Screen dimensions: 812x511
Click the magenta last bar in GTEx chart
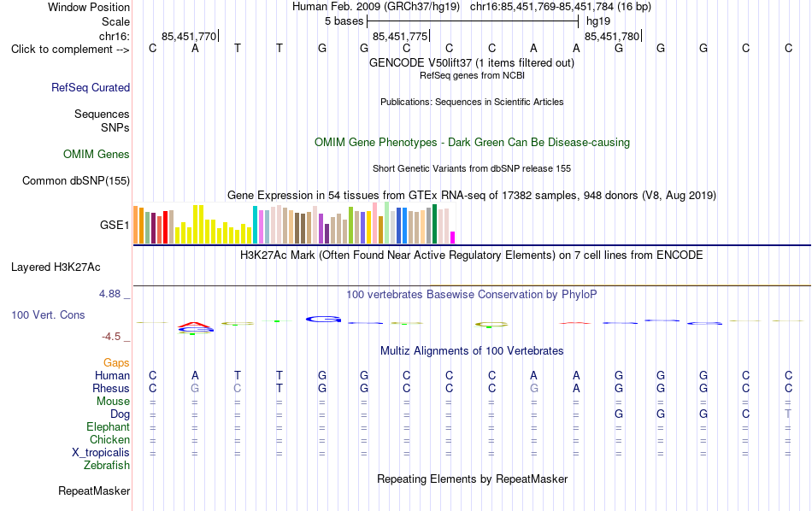click(453, 238)
